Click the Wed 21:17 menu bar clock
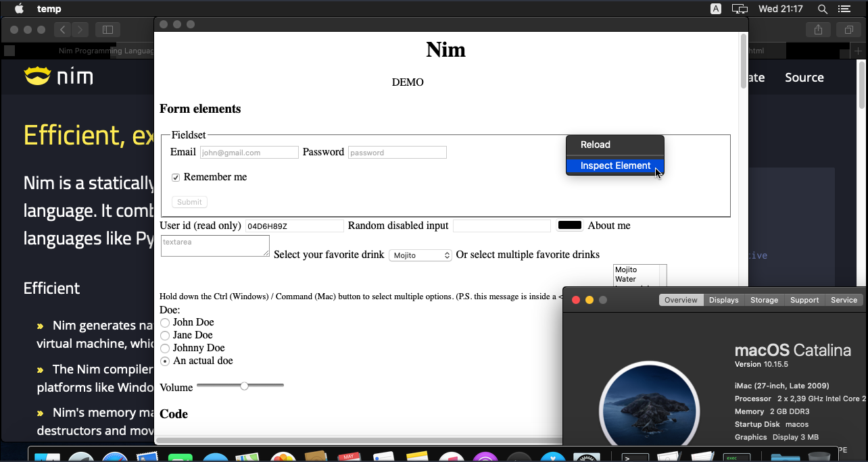 pos(780,9)
